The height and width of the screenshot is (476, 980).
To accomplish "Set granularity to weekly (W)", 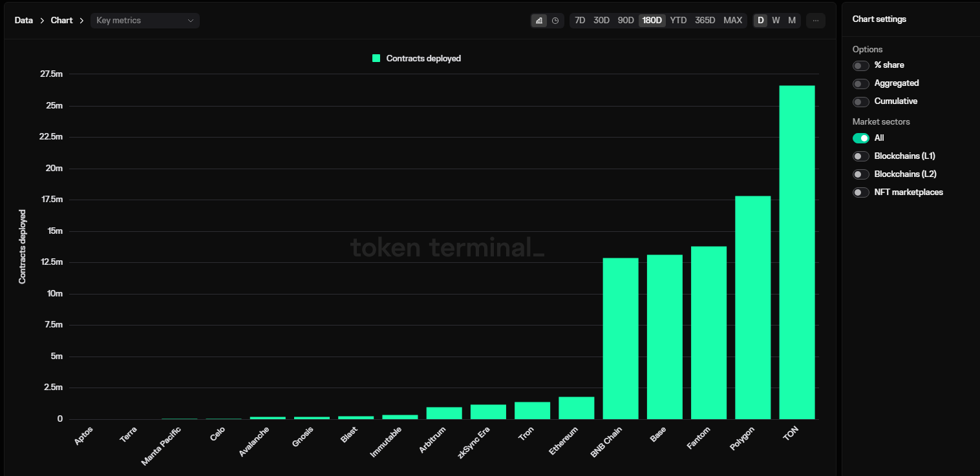I will [776, 21].
